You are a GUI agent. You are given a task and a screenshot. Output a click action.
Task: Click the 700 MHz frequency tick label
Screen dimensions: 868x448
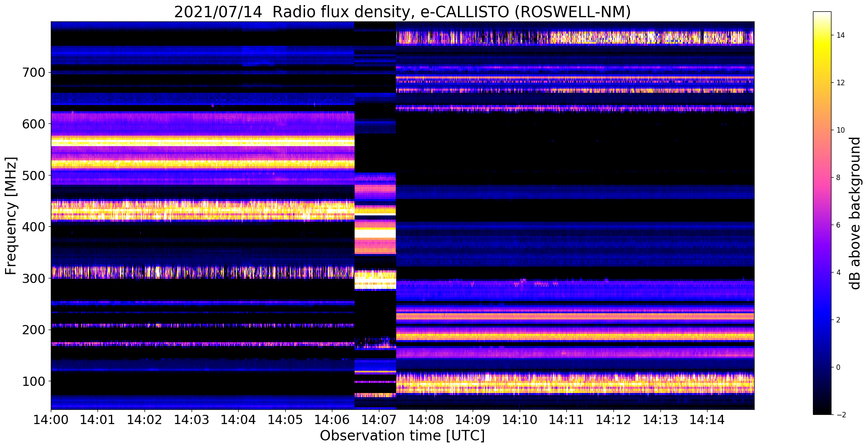click(x=33, y=72)
